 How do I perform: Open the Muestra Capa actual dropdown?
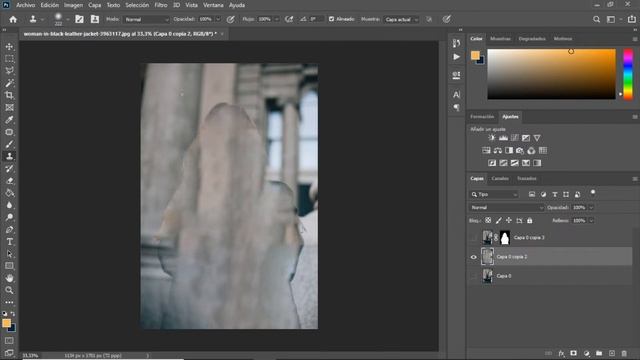point(402,19)
